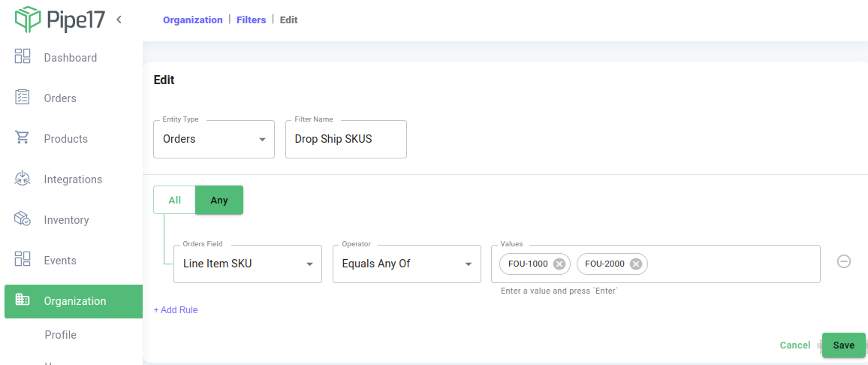Open the Orders Field Line Item SKU dropdown
Screen dimensions: 868x365
pos(248,264)
